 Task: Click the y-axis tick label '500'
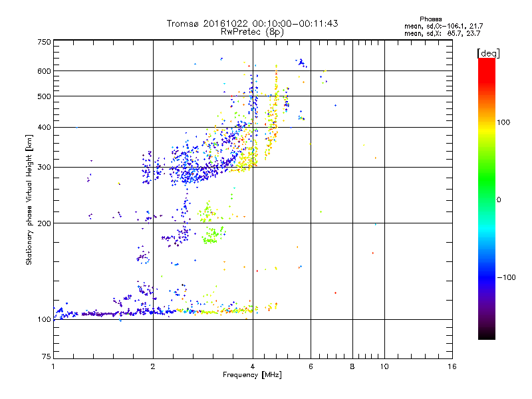pyautogui.click(x=45, y=96)
